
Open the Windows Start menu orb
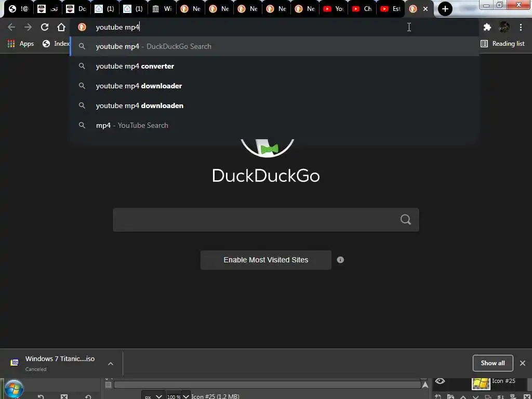click(x=14, y=389)
